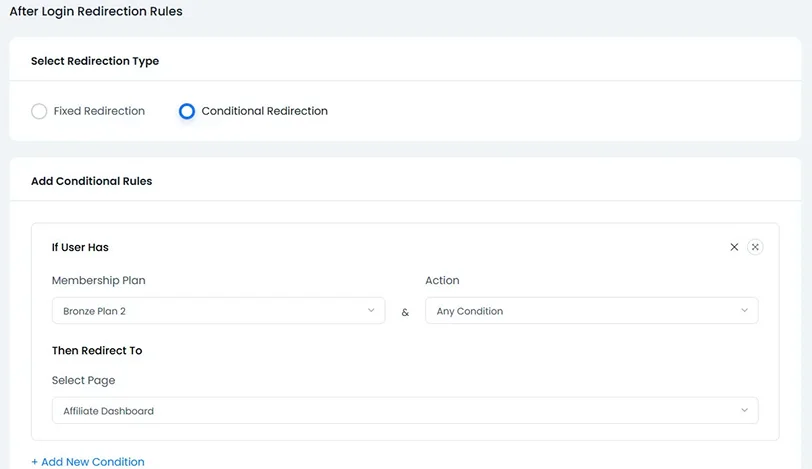Select the Fixed Redirection radio button

pos(39,111)
